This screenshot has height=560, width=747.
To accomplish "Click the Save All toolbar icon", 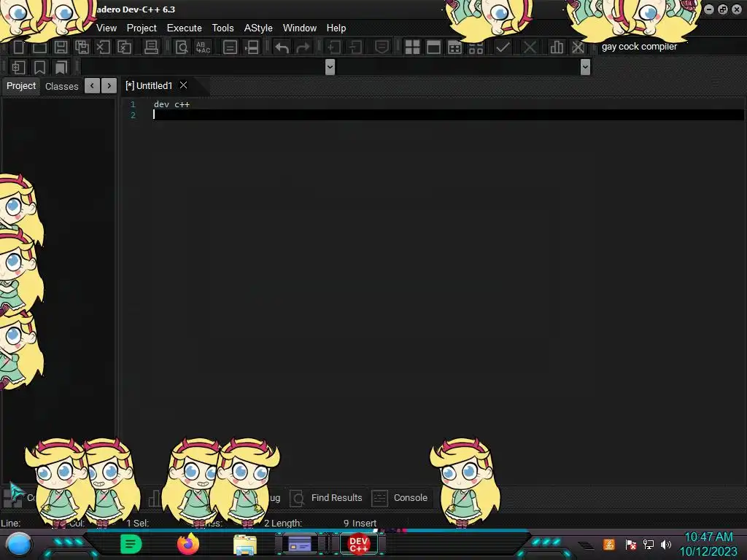I will tap(82, 47).
